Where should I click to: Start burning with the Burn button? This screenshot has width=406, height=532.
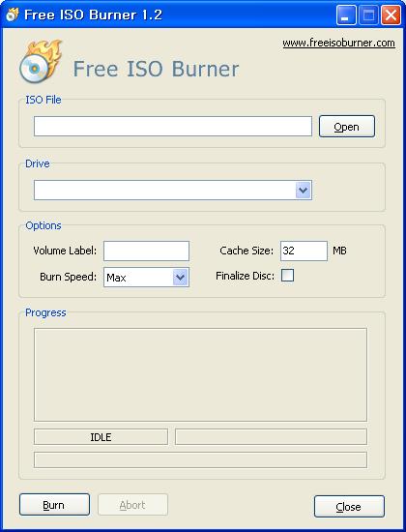tap(54, 505)
